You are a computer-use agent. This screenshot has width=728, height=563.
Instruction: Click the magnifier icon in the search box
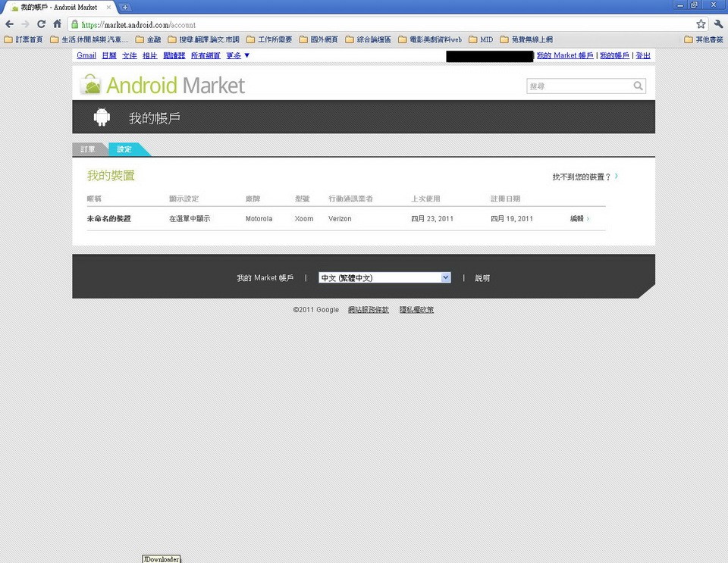639,86
